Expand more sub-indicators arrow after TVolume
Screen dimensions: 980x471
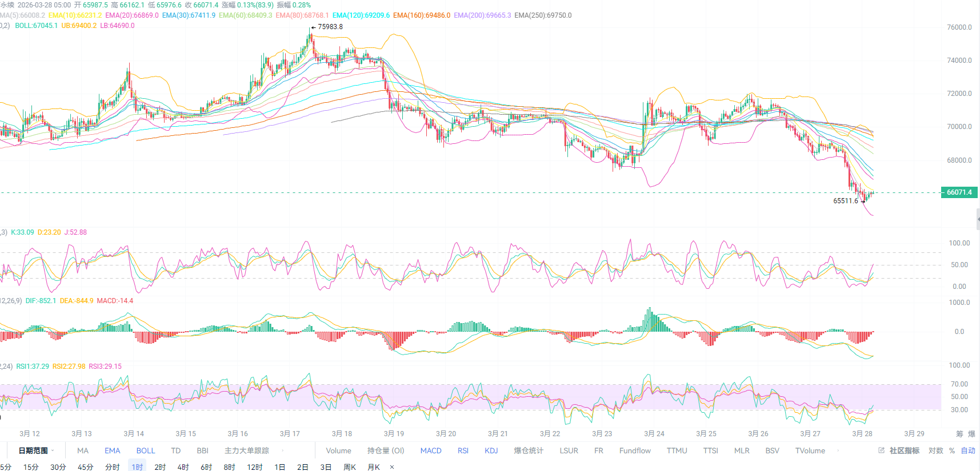click(838, 450)
